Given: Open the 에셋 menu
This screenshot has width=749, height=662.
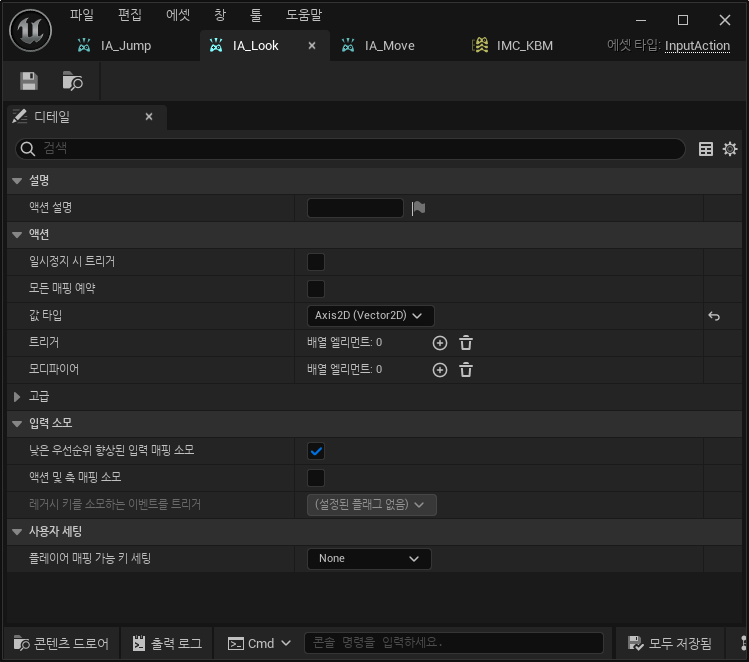Looking at the screenshot, I should [x=178, y=15].
